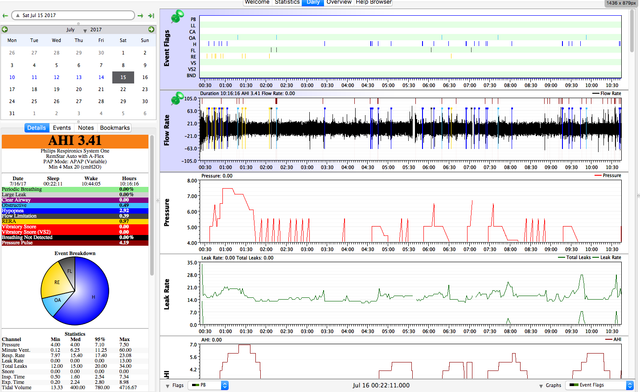The height and width of the screenshot is (392, 640).
Task: Click the light-blue OA pie slice
Action: pos(57,300)
